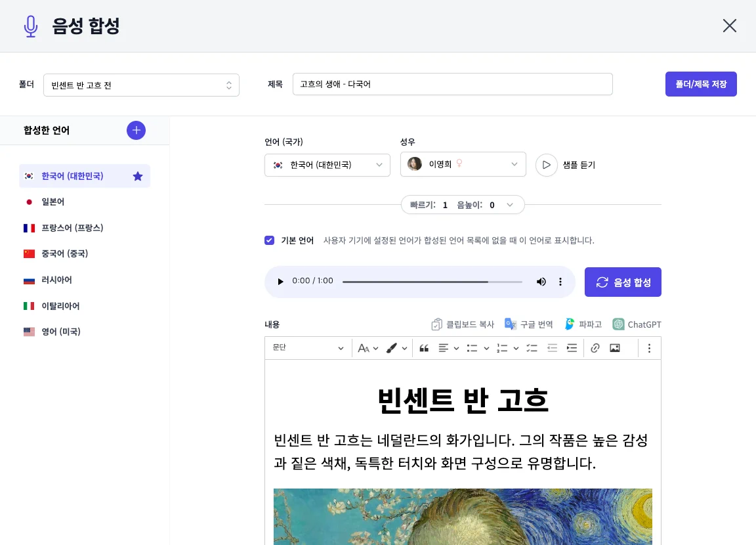Click the star icon on 한국어 row
Screen dimensions: 756x545
pos(138,176)
